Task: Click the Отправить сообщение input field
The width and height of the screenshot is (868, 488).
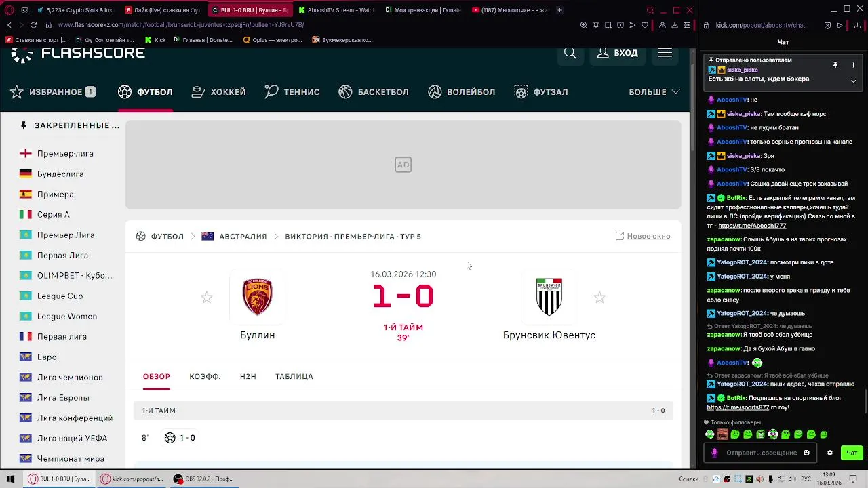Action: coord(760,453)
